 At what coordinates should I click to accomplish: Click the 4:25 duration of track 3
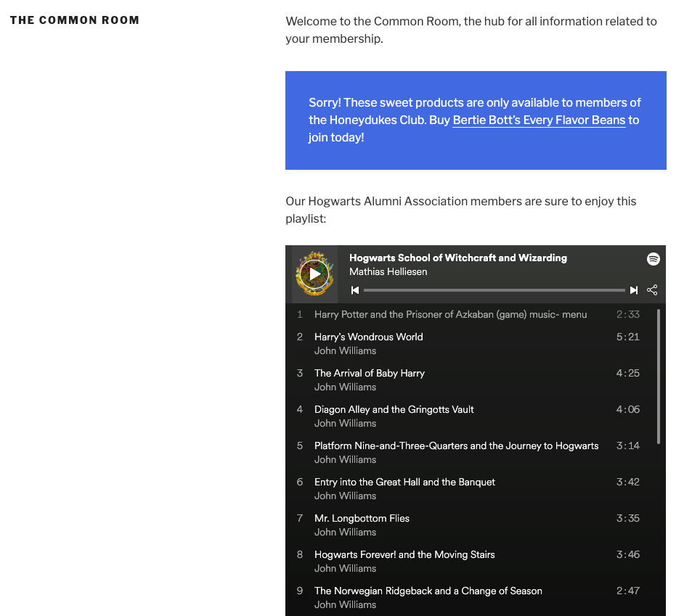[x=627, y=373]
